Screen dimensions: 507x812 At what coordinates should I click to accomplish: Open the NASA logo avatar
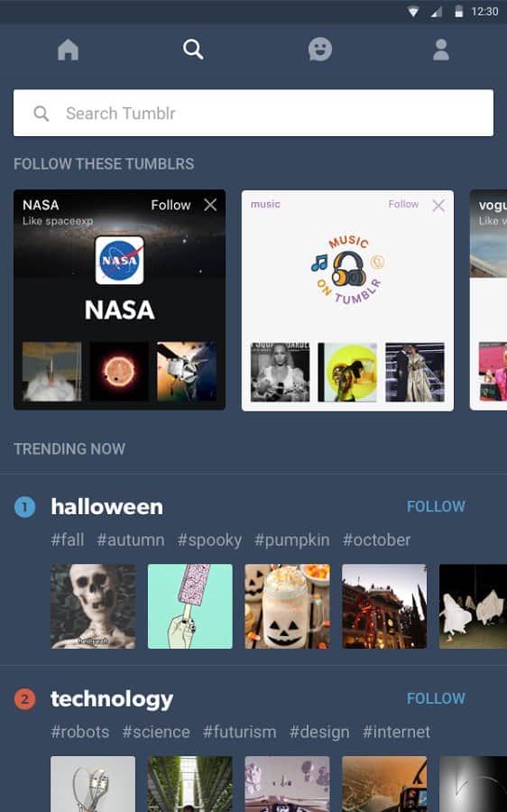pos(120,260)
